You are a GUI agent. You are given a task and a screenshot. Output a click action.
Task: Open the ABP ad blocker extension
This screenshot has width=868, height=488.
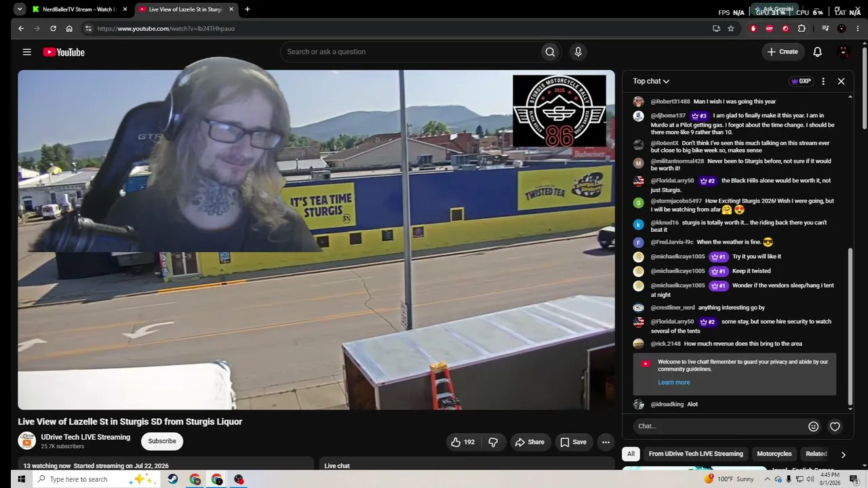[x=769, y=28]
